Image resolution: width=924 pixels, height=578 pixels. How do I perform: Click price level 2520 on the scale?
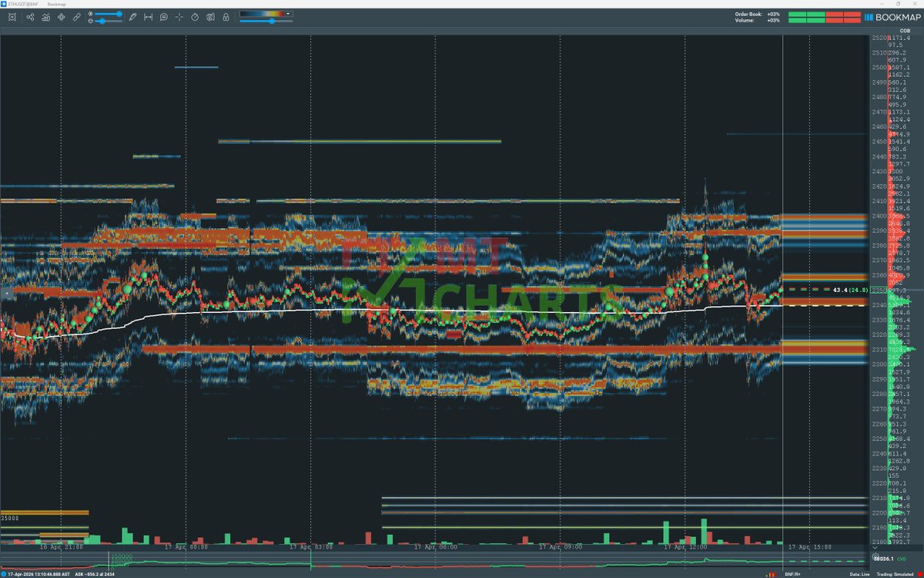pos(879,38)
